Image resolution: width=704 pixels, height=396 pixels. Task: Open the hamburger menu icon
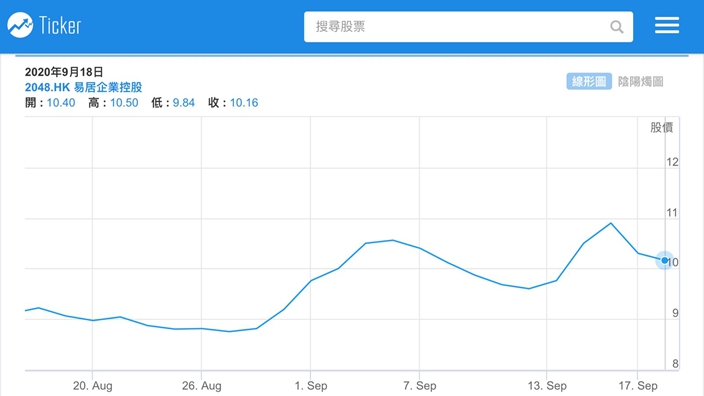(x=667, y=26)
